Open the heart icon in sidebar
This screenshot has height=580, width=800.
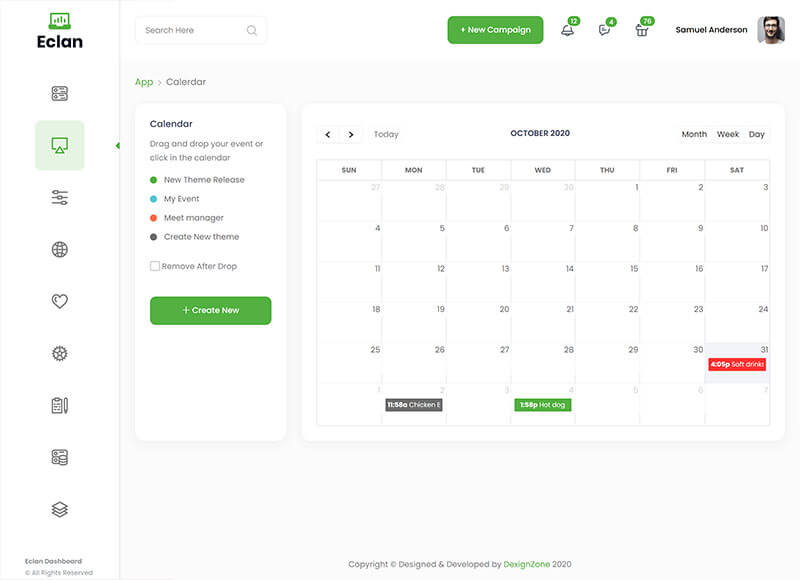[59, 301]
